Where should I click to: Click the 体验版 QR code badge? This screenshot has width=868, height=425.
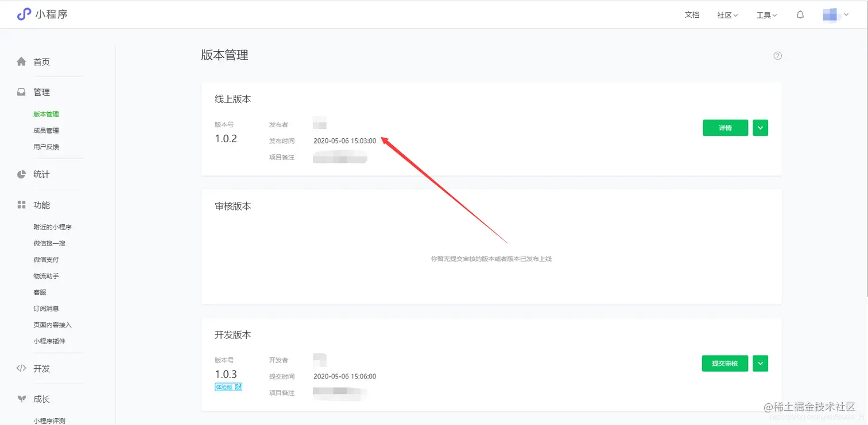pos(228,387)
